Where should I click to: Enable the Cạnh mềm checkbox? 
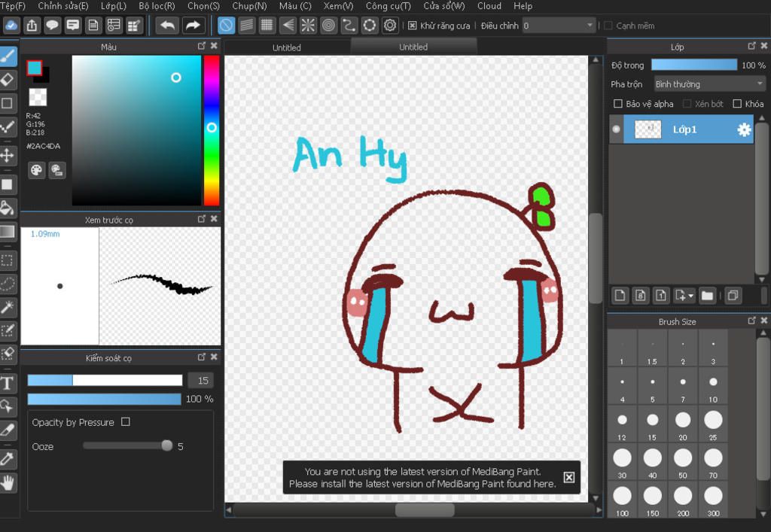(608, 26)
